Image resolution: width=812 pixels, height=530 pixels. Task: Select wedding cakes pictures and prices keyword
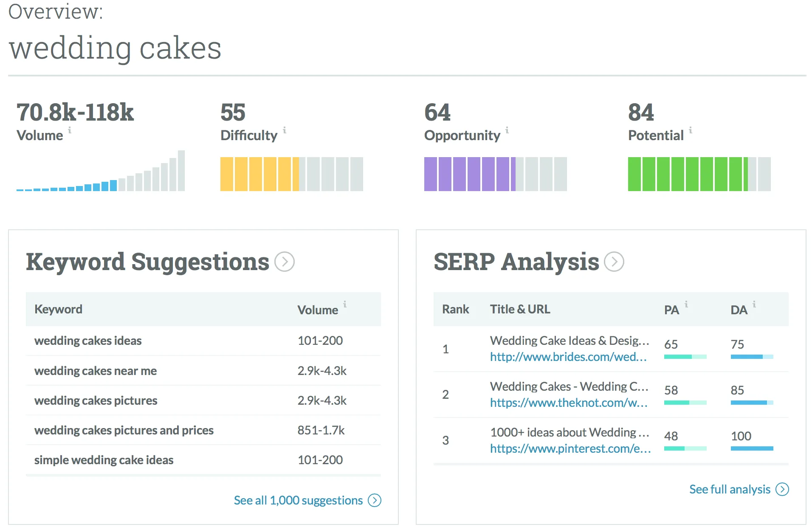(x=124, y=430)
